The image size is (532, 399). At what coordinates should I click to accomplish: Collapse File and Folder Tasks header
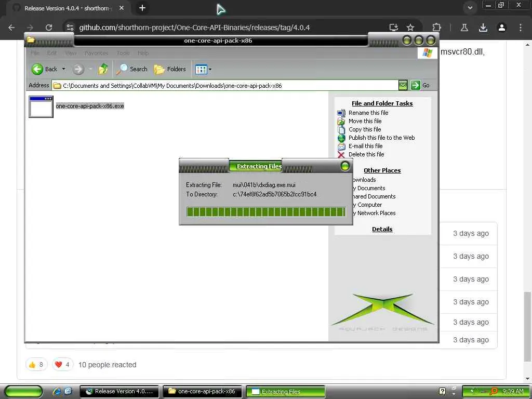tap(382, 103)
